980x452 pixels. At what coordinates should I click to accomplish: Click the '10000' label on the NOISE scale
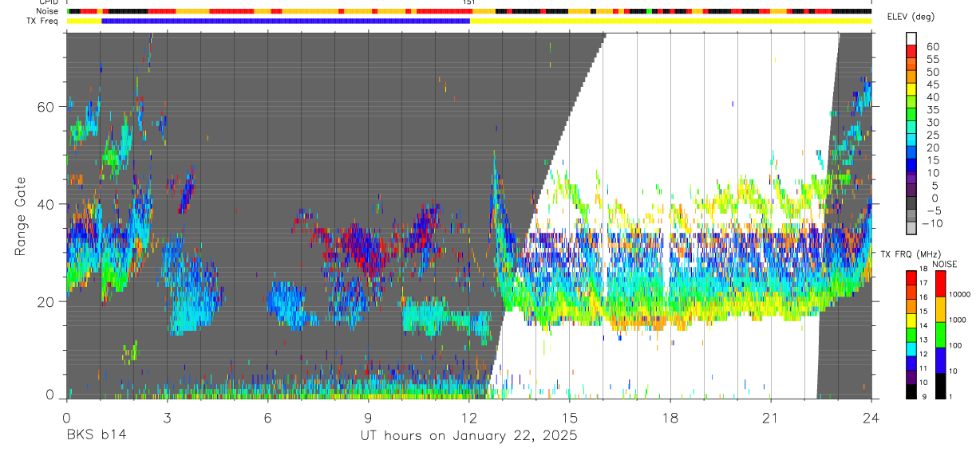[962, 295]
